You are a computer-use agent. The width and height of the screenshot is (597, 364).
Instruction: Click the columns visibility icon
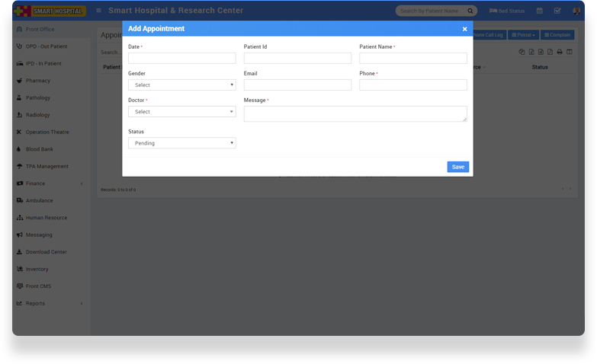pos(570,52)
